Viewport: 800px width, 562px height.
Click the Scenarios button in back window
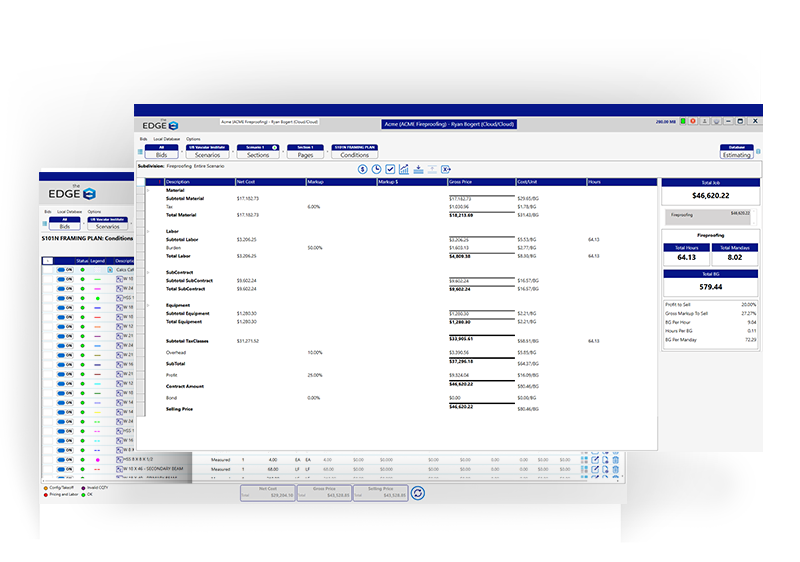[x=108, y=223]
